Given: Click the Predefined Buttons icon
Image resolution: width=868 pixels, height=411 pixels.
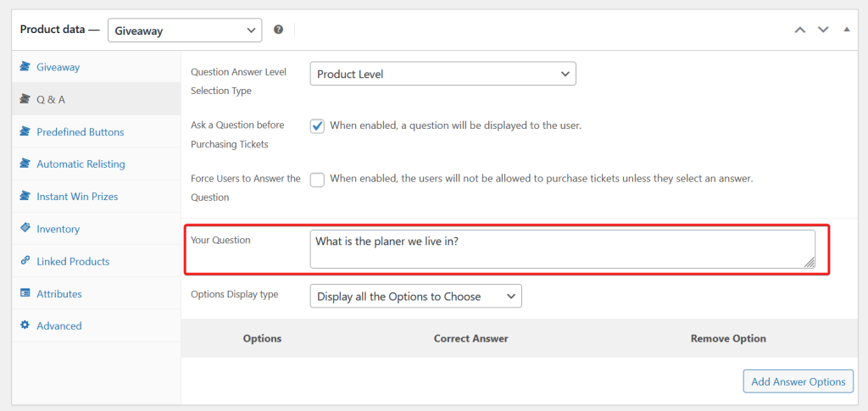Looking at the screenshot, I should point(25,131).
